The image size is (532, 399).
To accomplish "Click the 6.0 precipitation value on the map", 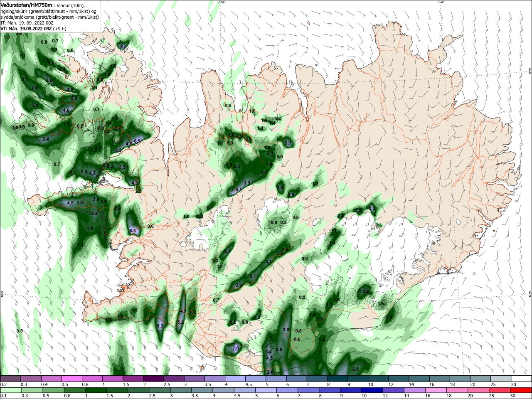I will click(123, 47).
